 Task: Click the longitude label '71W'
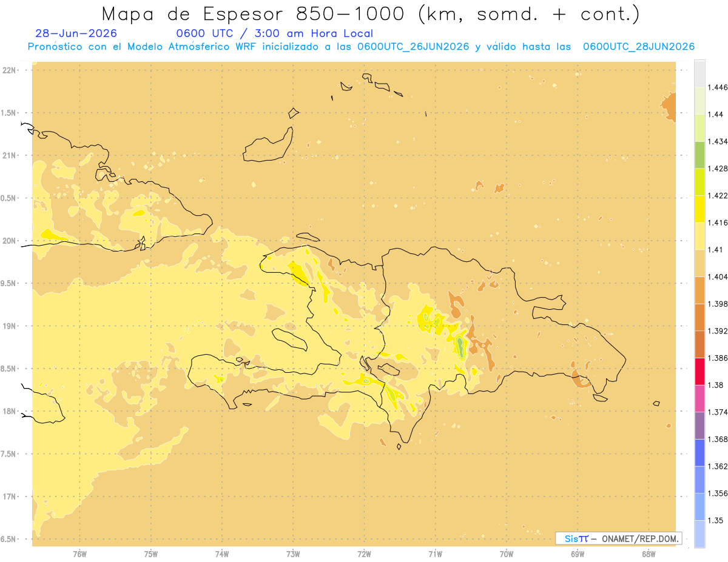tap(435, 555)
